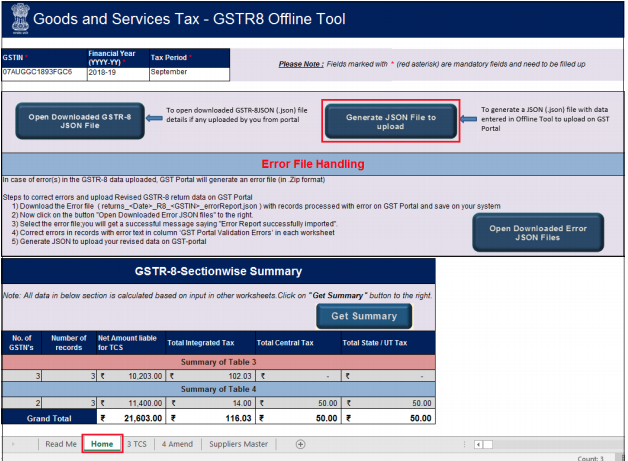Add a new sheet with plus icon

point(300,444)
